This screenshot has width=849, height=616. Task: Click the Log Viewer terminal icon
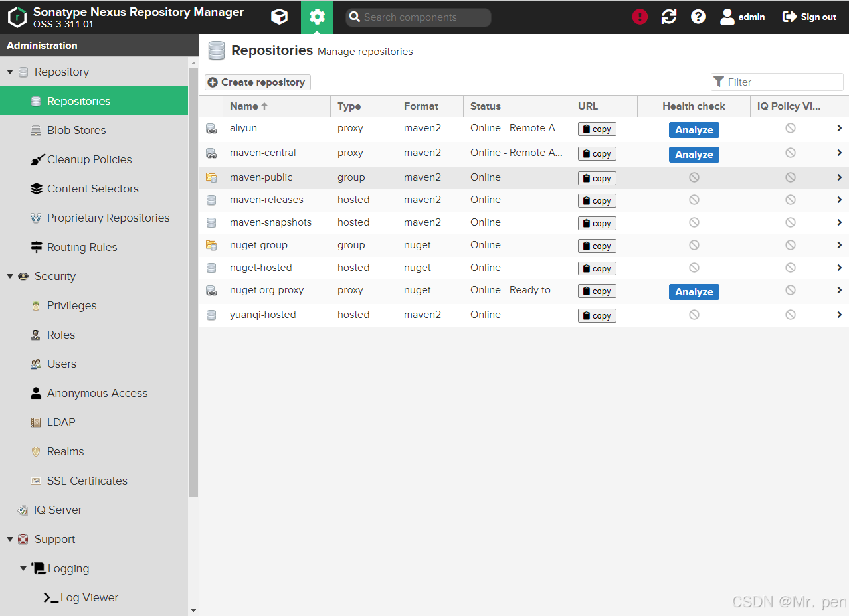pyautogui.click(x=51, y=597)
